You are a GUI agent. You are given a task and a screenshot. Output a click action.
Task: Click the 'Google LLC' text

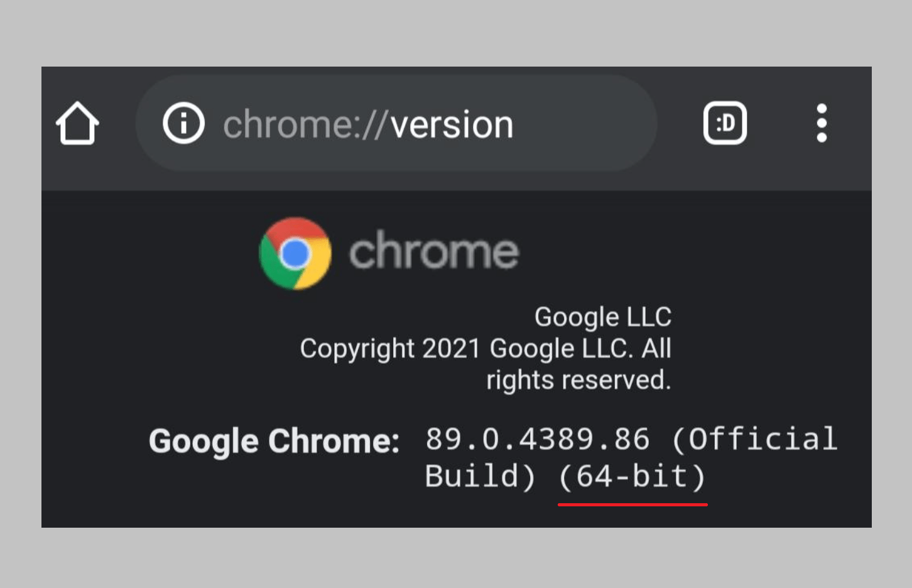click(x=602, y=317)
